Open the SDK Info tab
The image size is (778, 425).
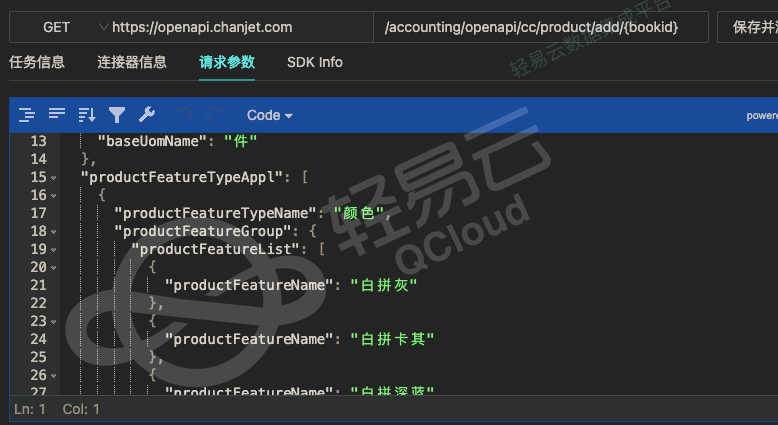pyautogui.click(x=314, y=62)
